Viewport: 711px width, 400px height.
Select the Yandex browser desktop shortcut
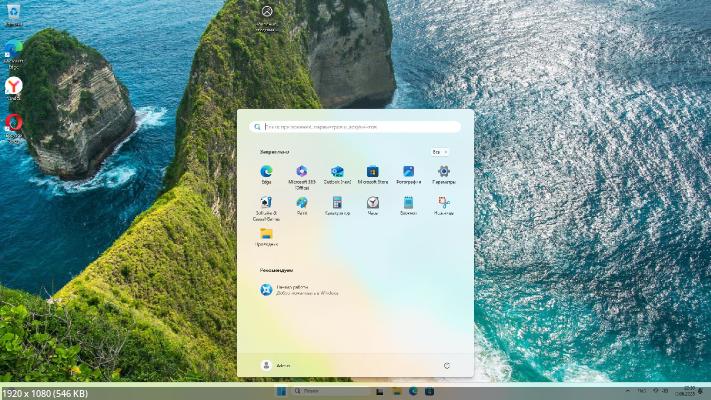pos(14,88)
